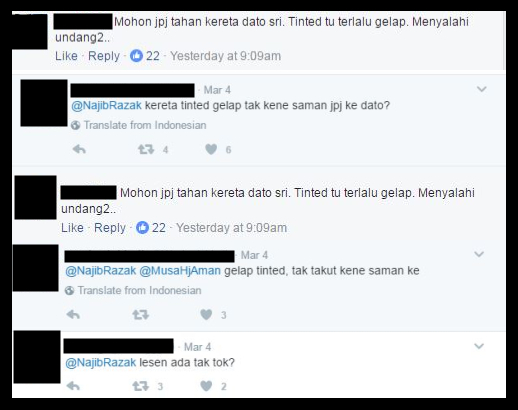Viewport: 518px width, 410px height.
Task: Heart the tweet showing 3 likes
Action: (206, 315)
